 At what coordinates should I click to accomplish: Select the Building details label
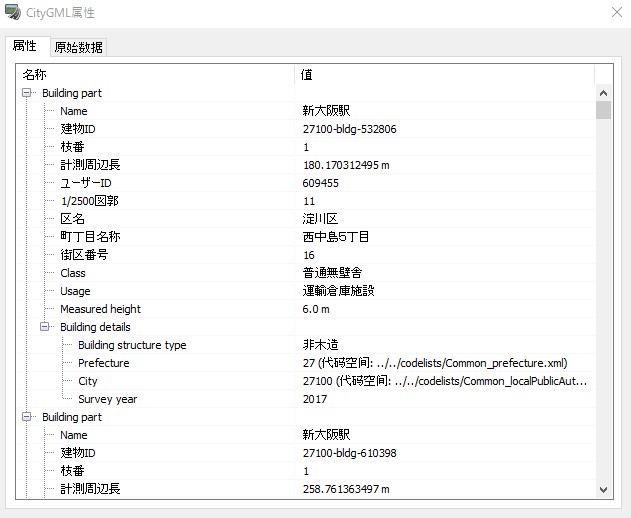click(95, 327)
